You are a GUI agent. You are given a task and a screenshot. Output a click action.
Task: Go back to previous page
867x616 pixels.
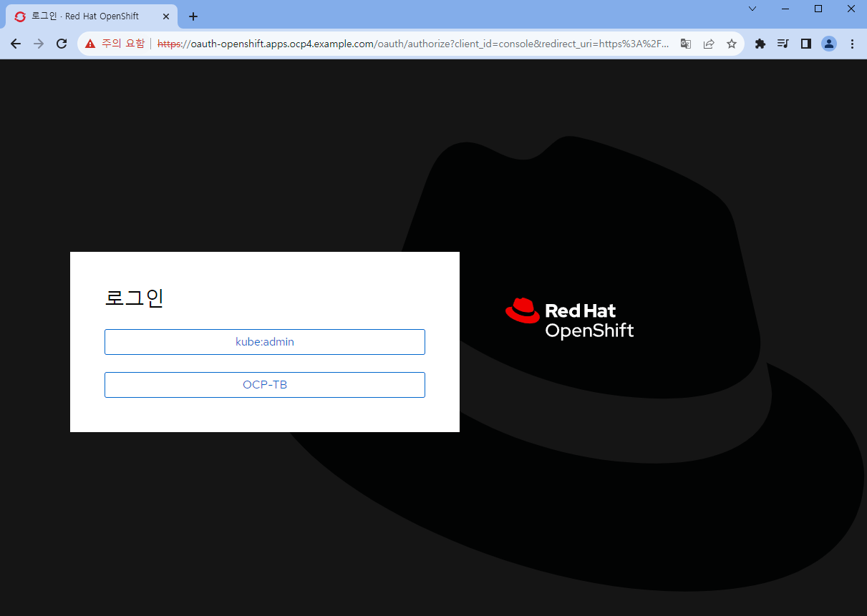16,44
